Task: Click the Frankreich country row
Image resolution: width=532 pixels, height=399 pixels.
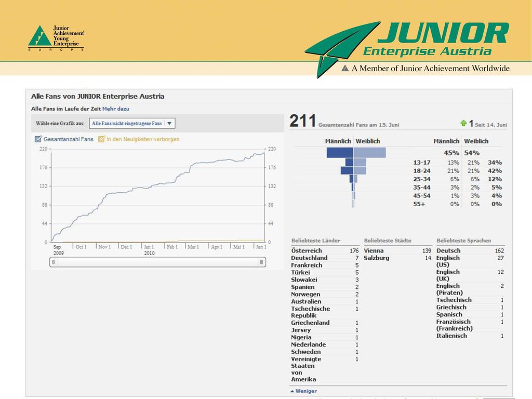Action: pyautogui.click(x=325, y=265)
